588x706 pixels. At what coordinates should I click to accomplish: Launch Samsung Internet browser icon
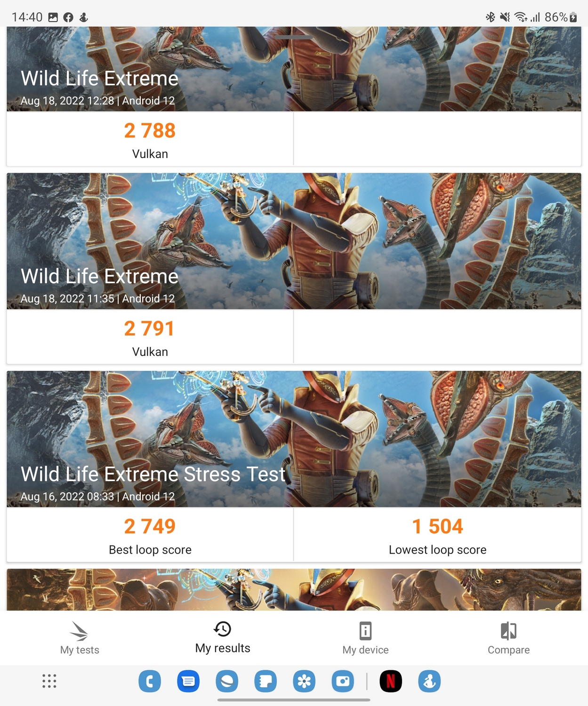point(227,681)
